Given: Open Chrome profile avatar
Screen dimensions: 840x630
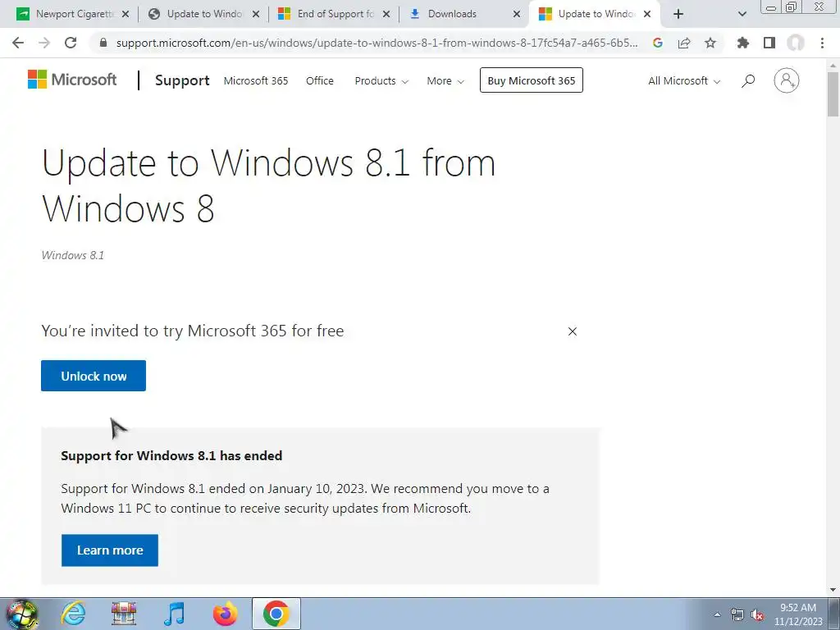Looking at the screenshot, I should 796,43.
